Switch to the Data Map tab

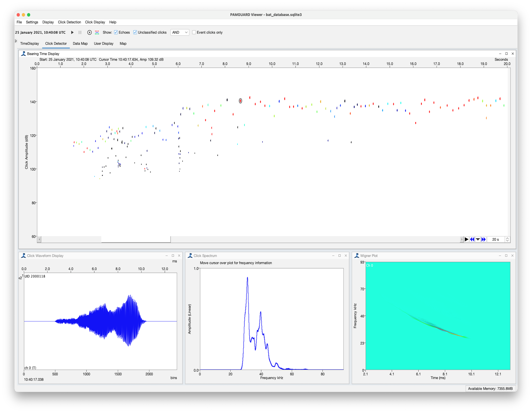pos(80,44)
